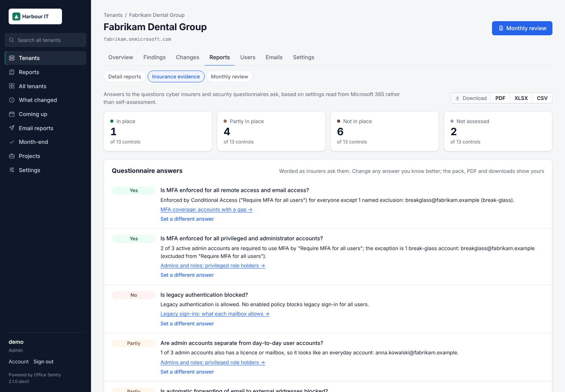565x392 pixels.
Task: Click the magnifier icon in tenant search
Action: click(12, 40)
